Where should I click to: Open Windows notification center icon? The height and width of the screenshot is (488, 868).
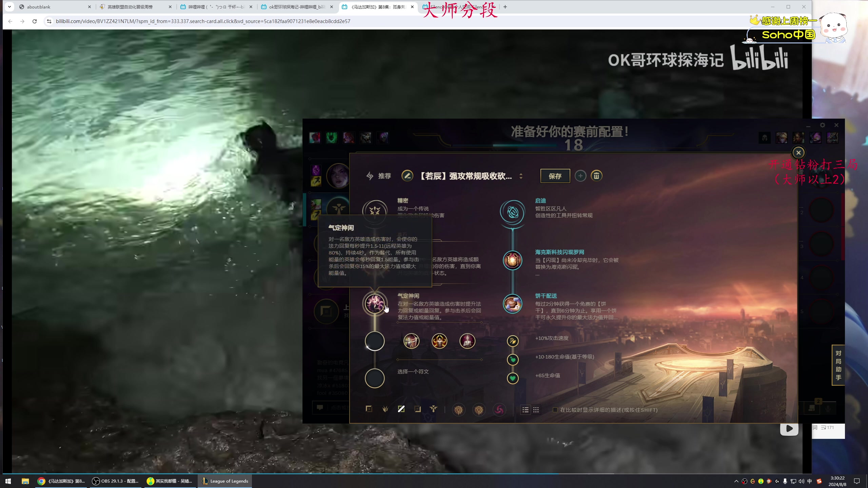[x=857, y=481]
